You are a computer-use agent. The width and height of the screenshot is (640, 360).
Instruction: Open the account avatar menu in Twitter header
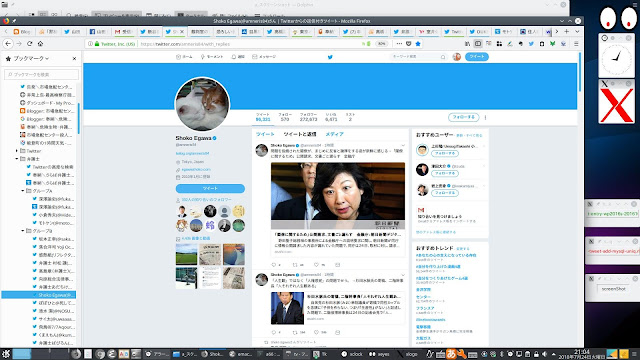pos(457,57)
